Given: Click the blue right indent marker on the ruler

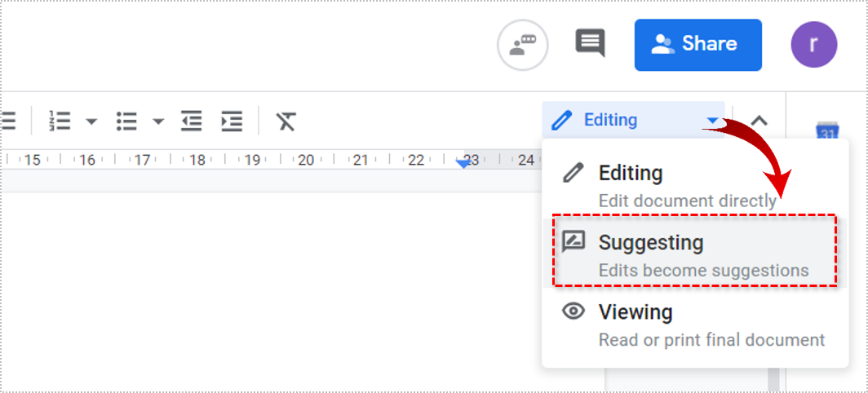Looking at the screenshot, I should [464, 164].
